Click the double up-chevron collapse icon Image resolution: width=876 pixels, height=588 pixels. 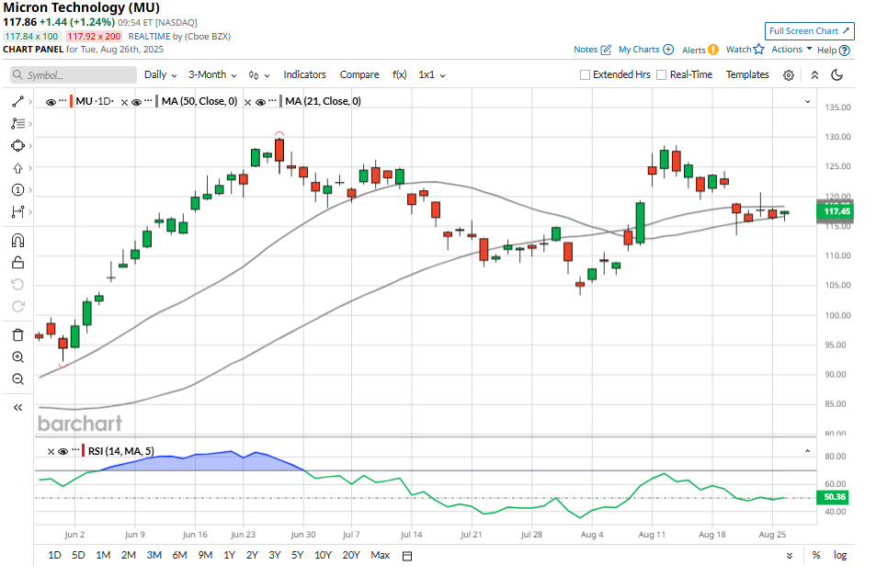(x=814, y=74)
